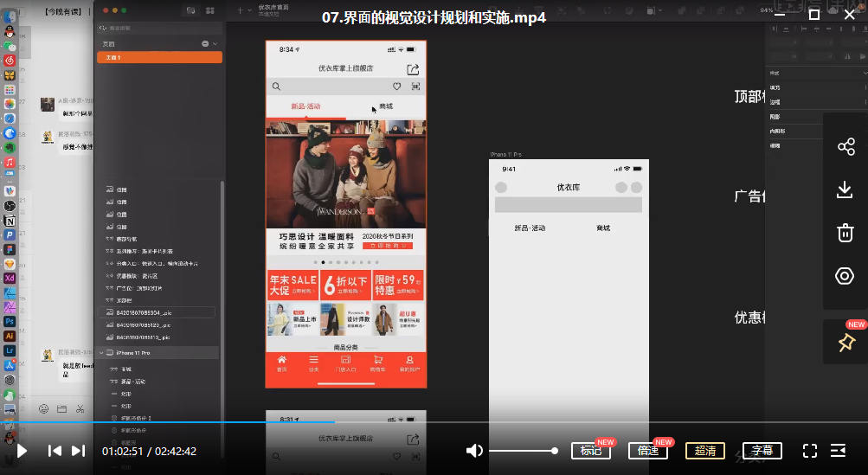The image size is (868, 475).
Task: Share the video with share icon
Action: click(845, 147)
